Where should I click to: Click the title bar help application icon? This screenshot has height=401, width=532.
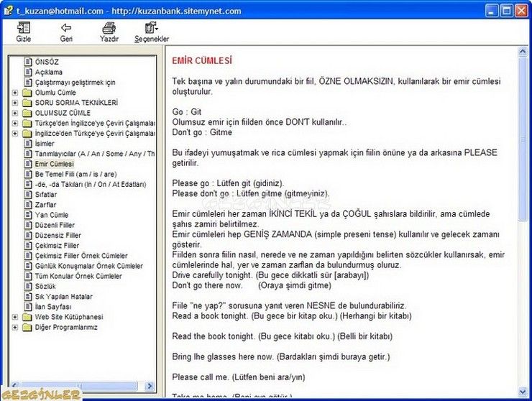(8, 11)
